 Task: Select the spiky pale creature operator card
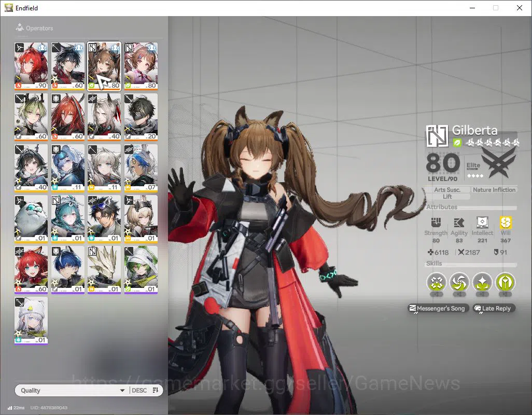pos(104,269)
